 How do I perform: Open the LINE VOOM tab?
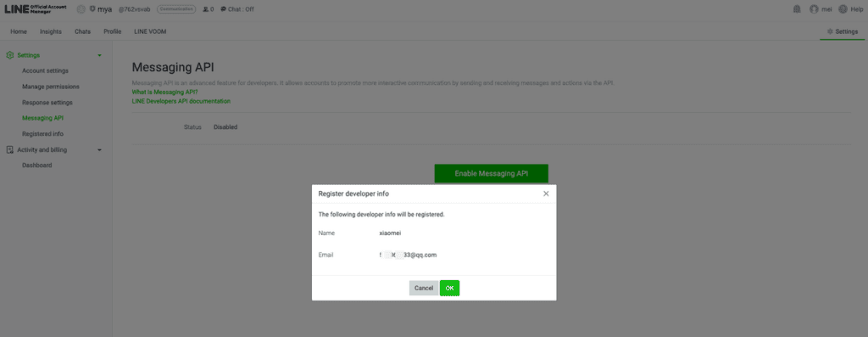tap(150, 31)
